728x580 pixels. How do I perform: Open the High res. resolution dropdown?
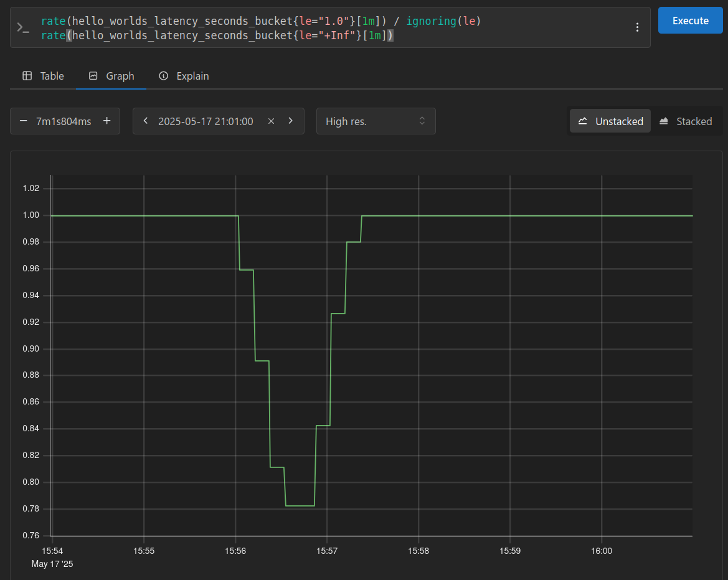[x=376, y=121]
